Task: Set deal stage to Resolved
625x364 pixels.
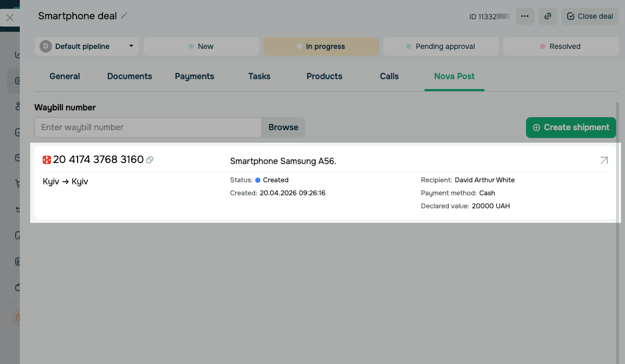Action: 560,46
